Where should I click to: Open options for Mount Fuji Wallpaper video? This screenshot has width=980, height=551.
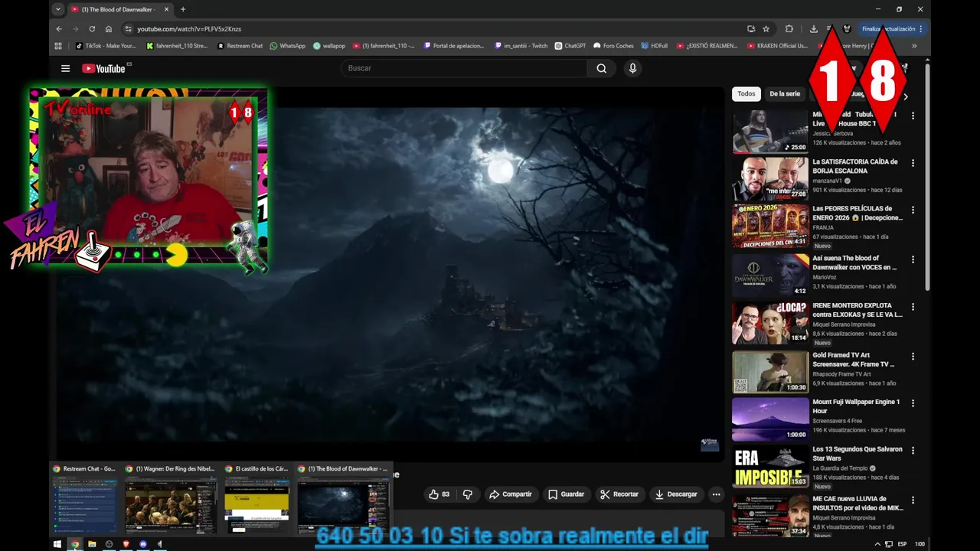(x=913, y=403)
